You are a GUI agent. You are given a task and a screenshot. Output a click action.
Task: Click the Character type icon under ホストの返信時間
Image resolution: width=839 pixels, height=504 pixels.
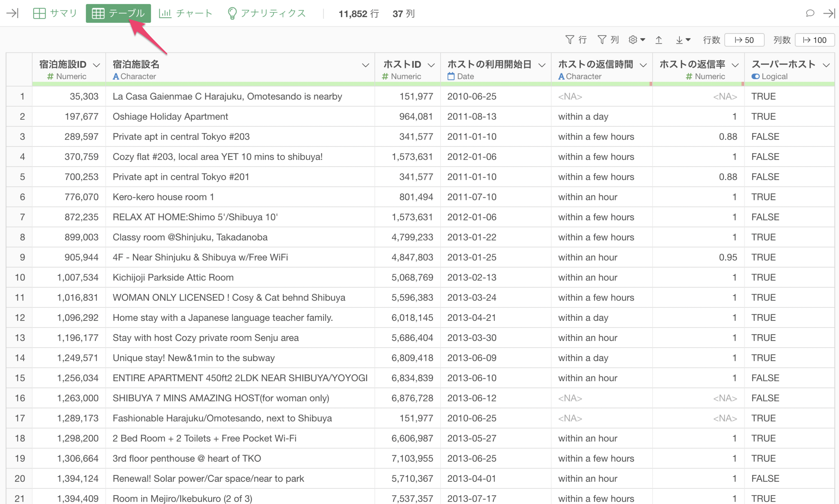pyautogui.click(x=561, y=77)
